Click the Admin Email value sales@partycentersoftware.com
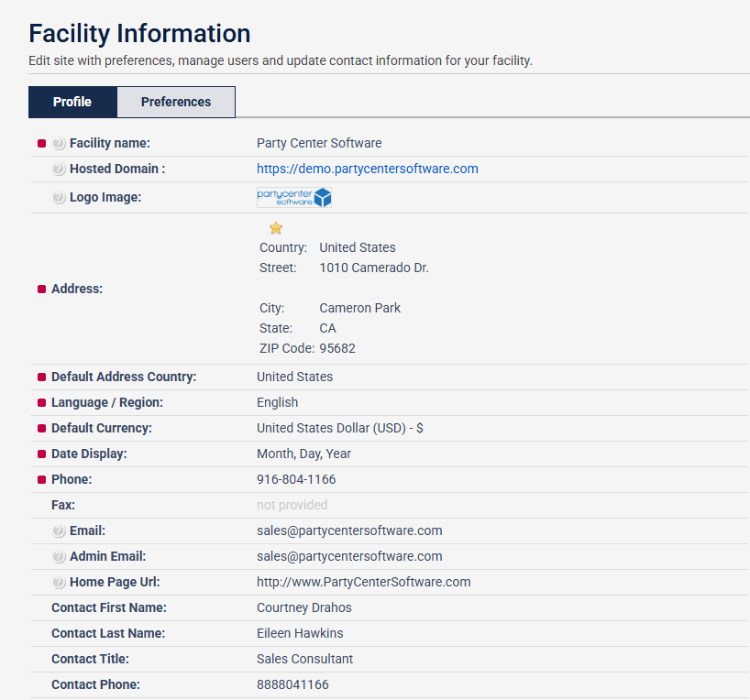 click(349, 556)
